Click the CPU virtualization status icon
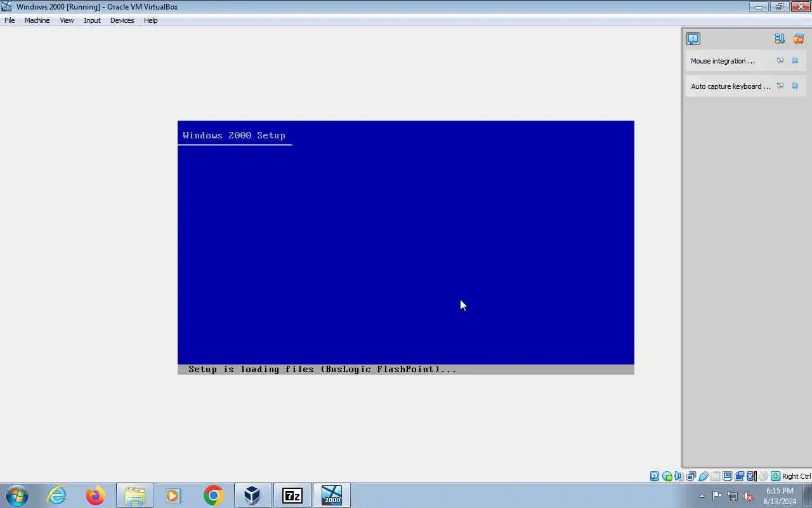Viewport: 812px width, 508px height. (752, 476)
